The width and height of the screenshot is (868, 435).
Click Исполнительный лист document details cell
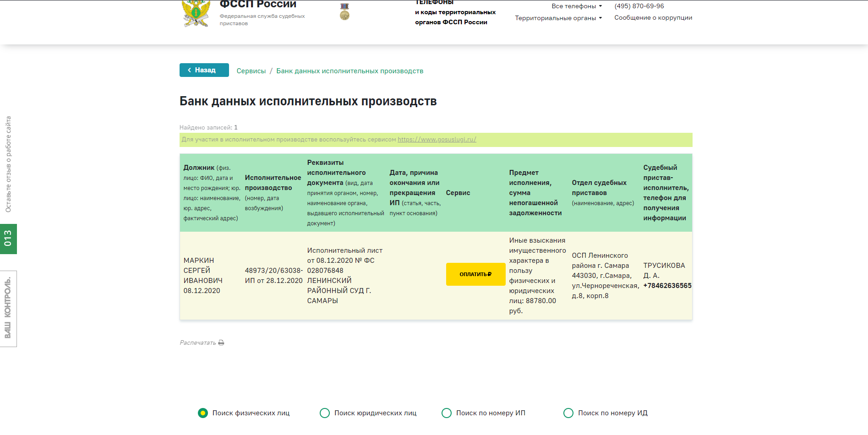345,276
